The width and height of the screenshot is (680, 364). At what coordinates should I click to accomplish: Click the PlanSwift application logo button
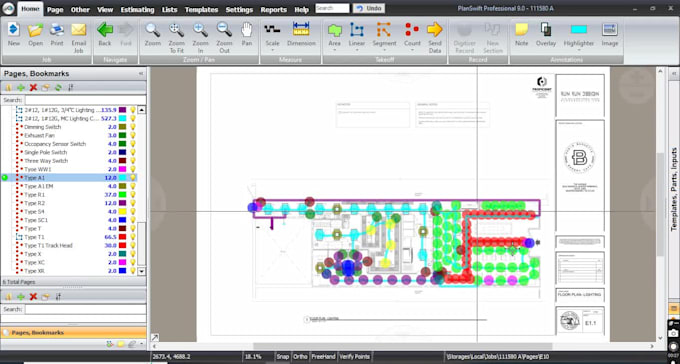[x=8, y=8]
